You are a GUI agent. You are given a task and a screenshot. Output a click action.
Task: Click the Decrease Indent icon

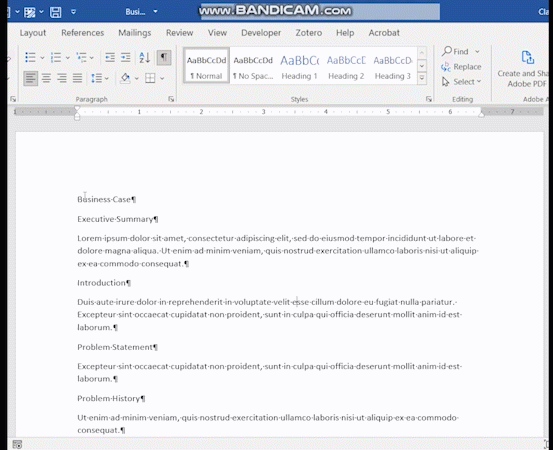click(x=110, y=57)
